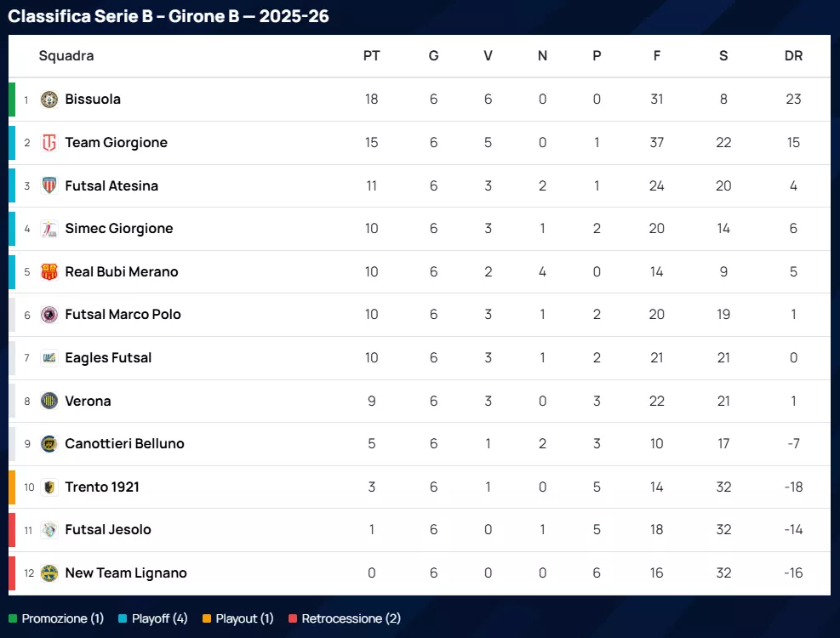Viewport: 840px width, 638px height.
Task: Click the Real Bubi Merano crest icon
Action: click(49, 272)
